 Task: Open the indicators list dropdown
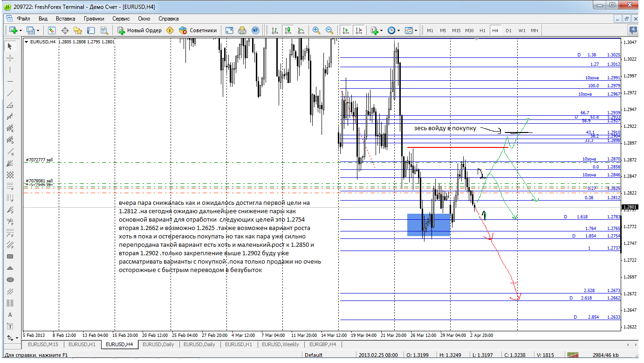[377, 30]
